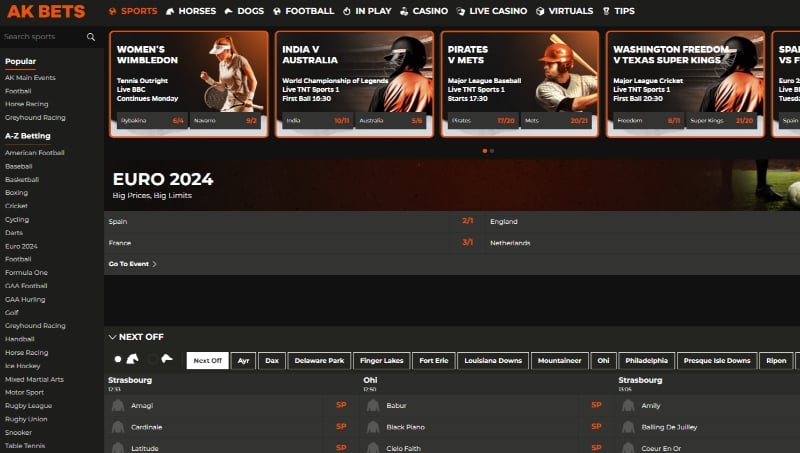Click the horse racing filter icon
Screen dimensions: 800x453
(133, 359)
